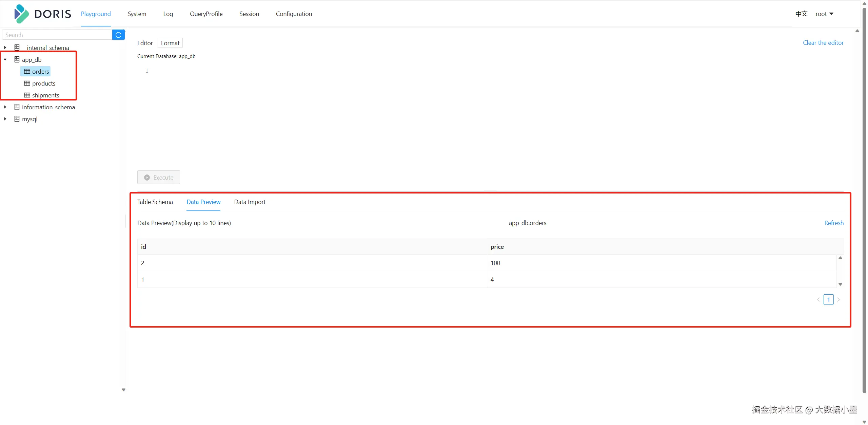Open the Data Import tab
This screenshot has height=425, width=868.
click(x=250, y=202)
